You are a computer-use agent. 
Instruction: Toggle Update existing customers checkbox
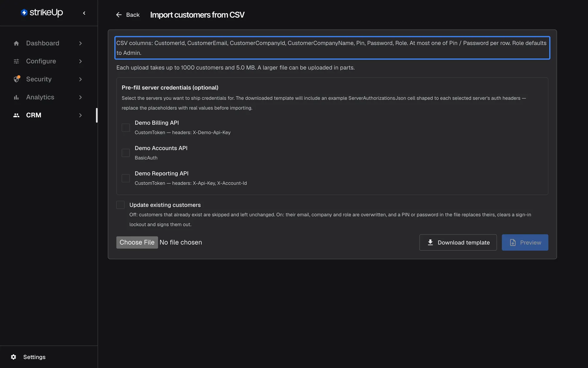coord(121,205)
